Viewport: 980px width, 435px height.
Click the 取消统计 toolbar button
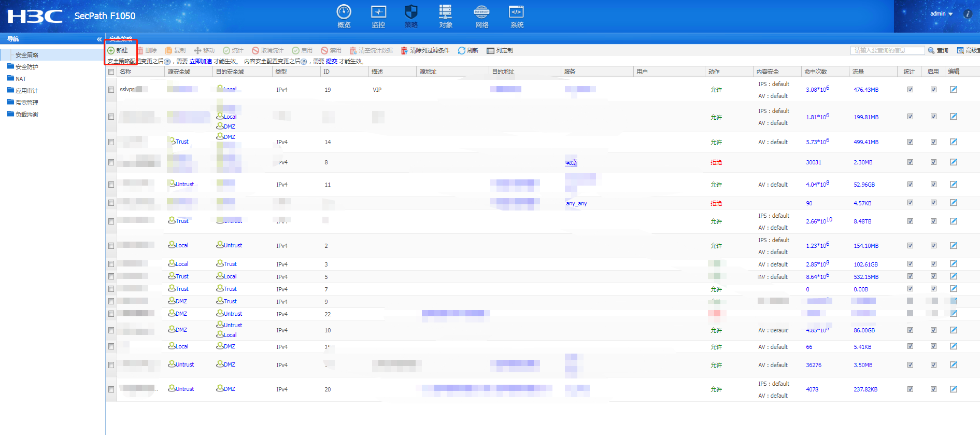click(267, 50)
